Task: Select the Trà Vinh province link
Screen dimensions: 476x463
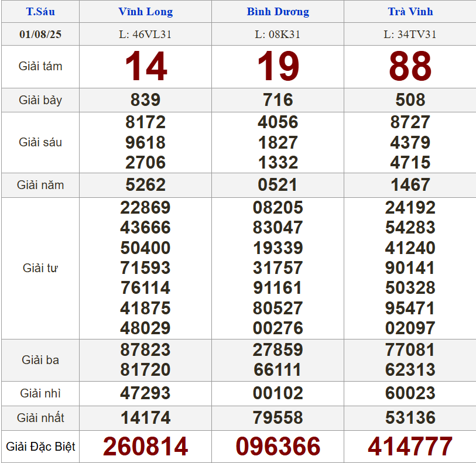Action: 410,12
